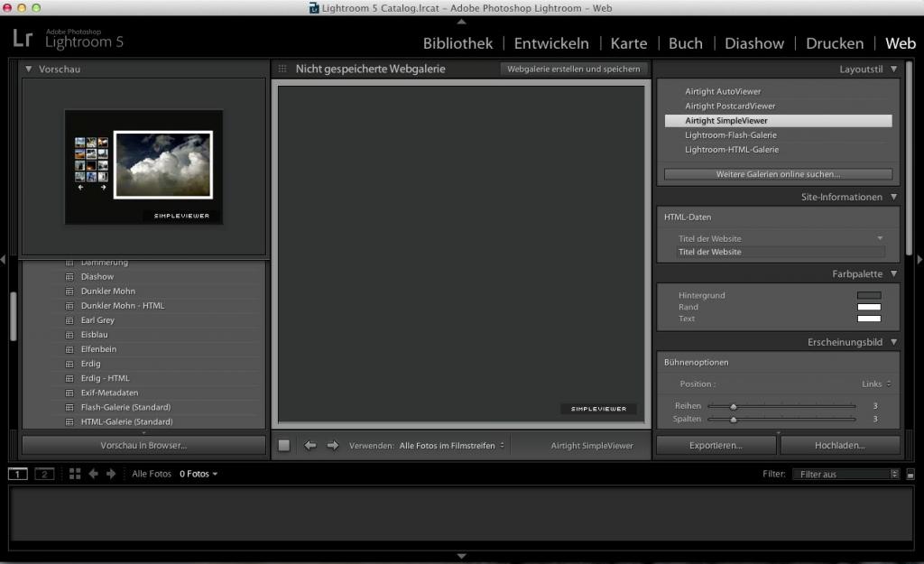Screen dimensions: 924x564
Task: Select the Dunkler Mohn template
Action: [108, 291]
